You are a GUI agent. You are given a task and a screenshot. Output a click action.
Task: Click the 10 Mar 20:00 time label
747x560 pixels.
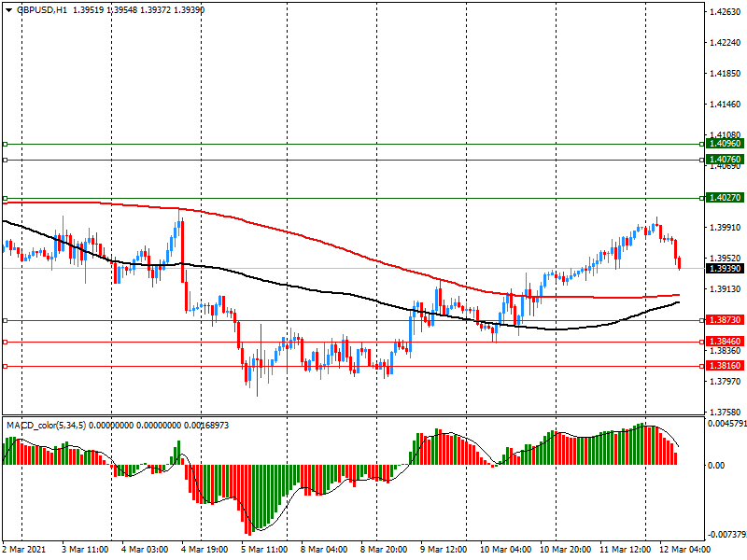[x=566, y=550]
